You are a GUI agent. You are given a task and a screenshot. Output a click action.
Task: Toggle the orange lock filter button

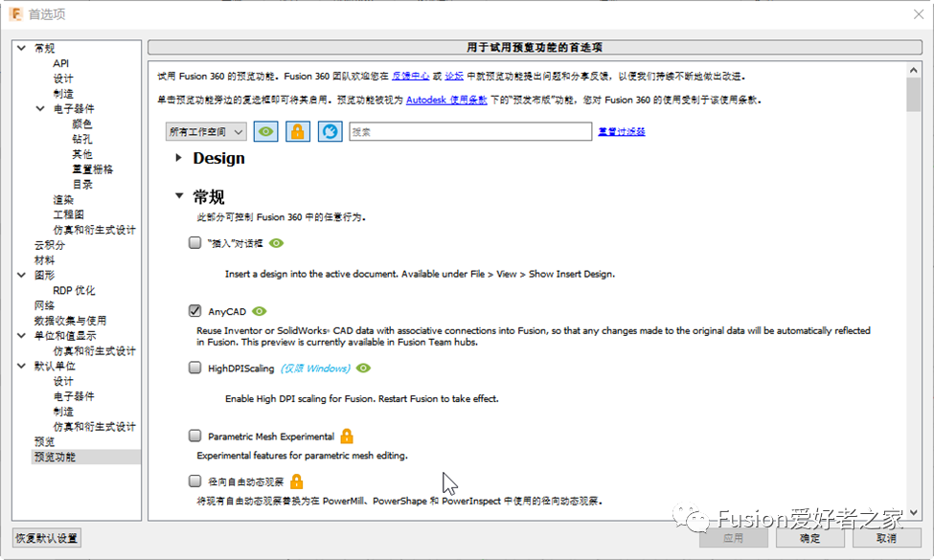298,131
